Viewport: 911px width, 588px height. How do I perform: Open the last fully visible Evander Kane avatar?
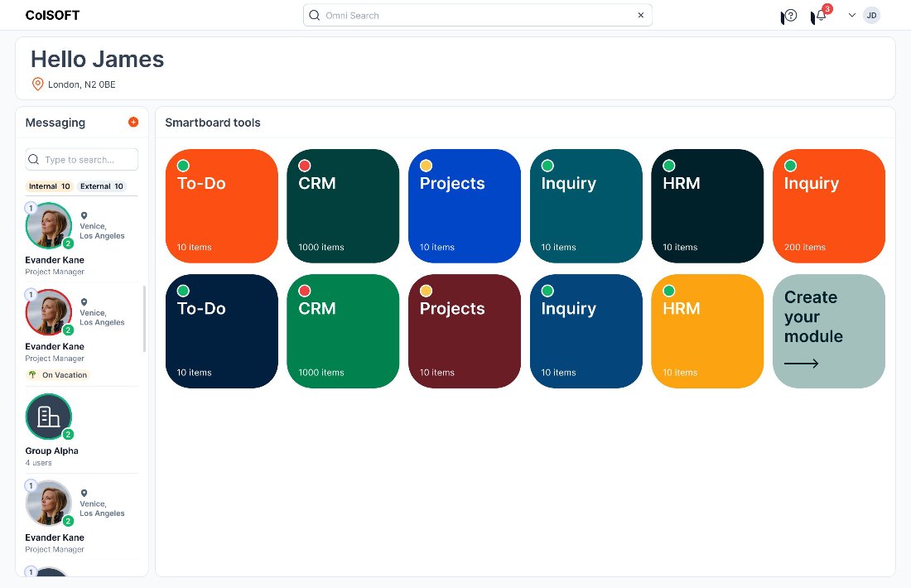[x=49, y=504]
